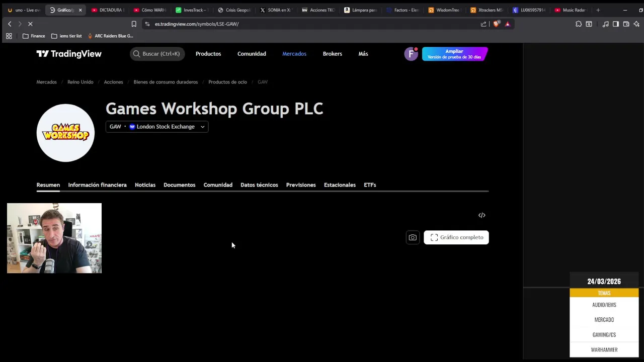Screen dimensions: 644x362
Task: Open the Brokers menu
Action: [x=333, y=54]
